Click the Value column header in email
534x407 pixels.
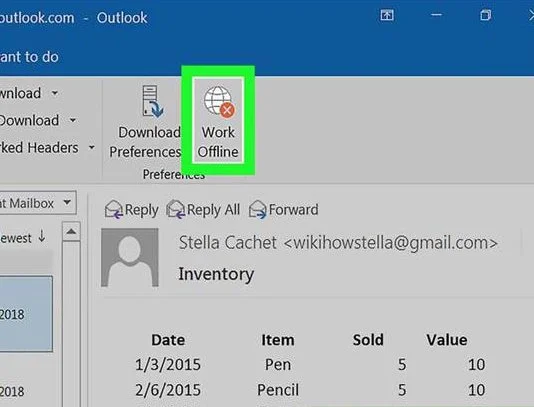(x=446, y=340)
